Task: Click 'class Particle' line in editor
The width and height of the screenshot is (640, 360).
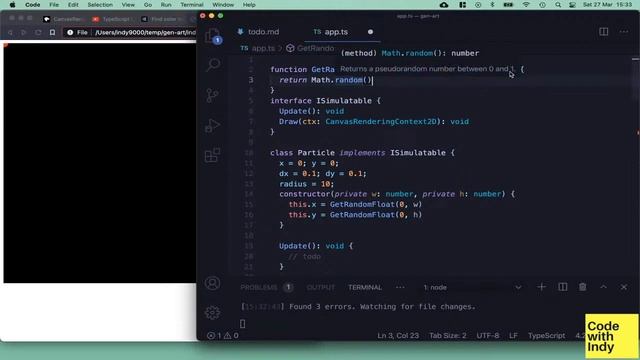Action: pos(362,153)
